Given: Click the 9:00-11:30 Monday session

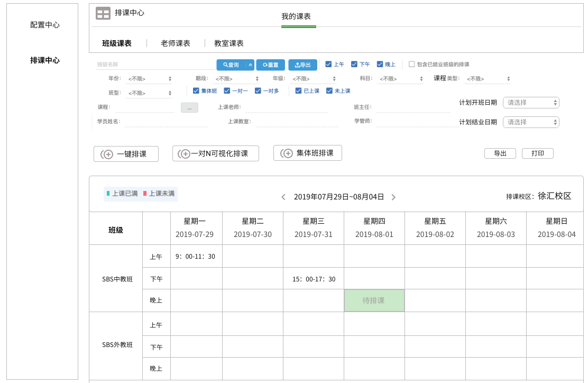Looking at the screenshot, I should [x=195, y=257].
